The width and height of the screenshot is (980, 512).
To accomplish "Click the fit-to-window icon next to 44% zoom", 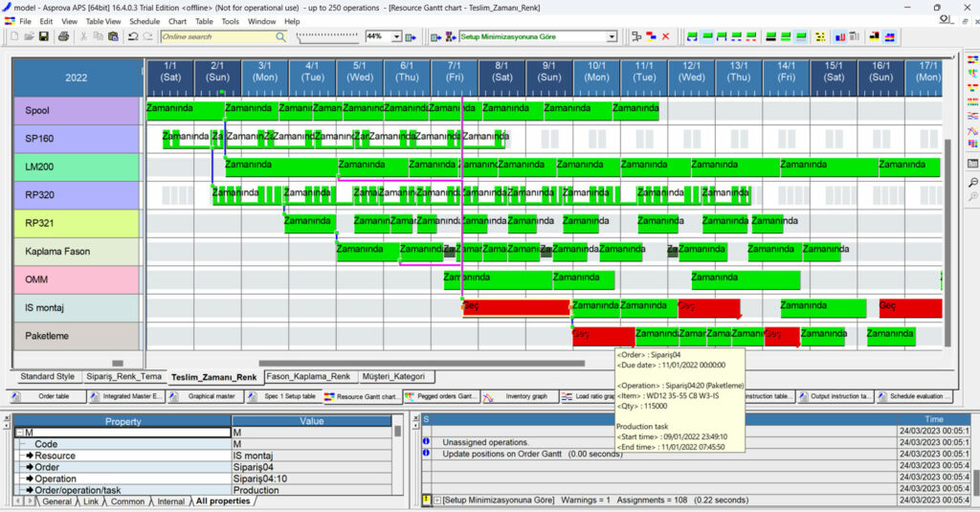I will pyautogui.click(x=411, y=37).
